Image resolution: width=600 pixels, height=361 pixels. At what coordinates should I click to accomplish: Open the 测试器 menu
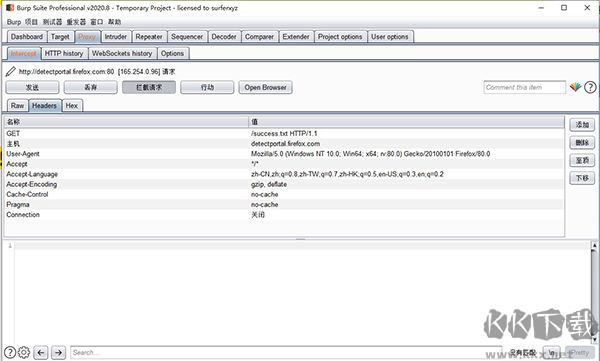pos(52,22)
